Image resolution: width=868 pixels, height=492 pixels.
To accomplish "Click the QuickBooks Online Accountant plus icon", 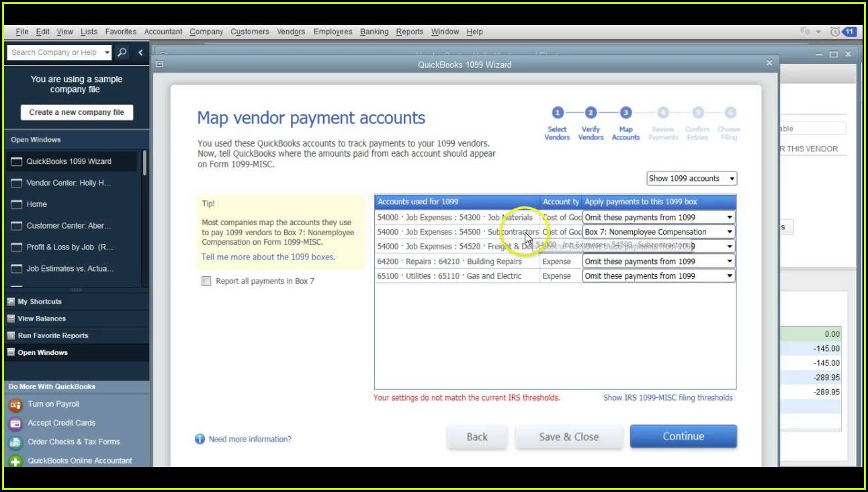I will pos(15,461).
